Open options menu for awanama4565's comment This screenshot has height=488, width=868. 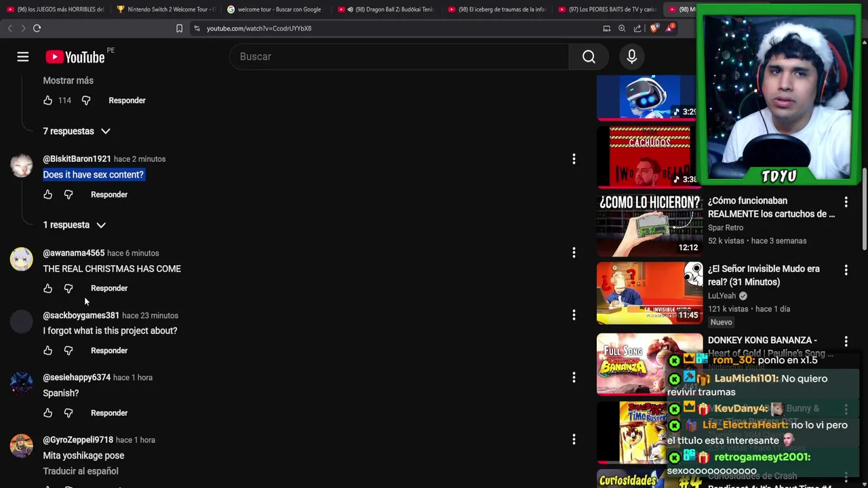(x=574, y=253)
